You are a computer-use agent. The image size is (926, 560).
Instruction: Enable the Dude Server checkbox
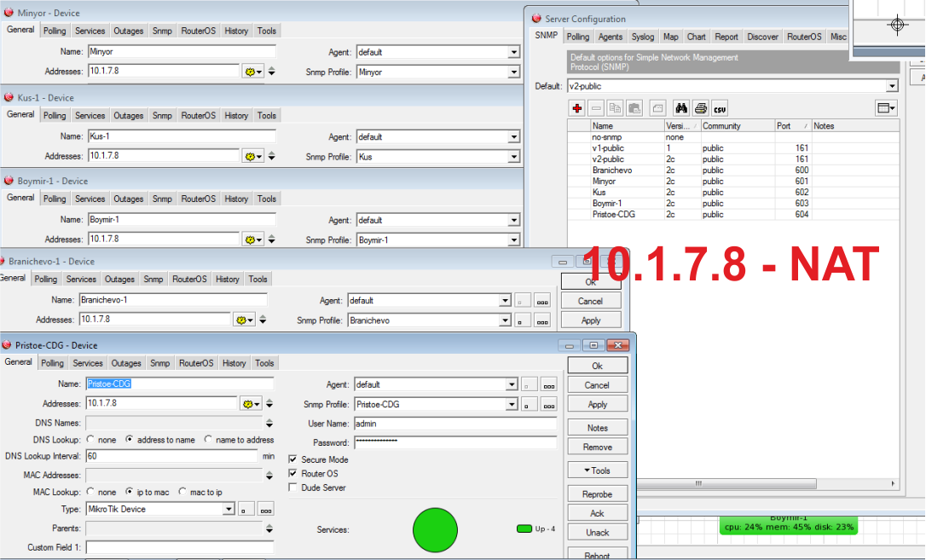(294, 488)
